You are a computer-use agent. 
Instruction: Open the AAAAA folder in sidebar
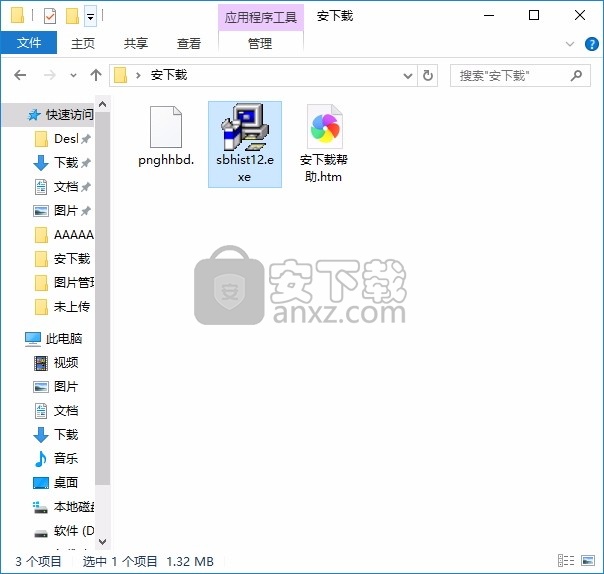[x=64, y=235]
